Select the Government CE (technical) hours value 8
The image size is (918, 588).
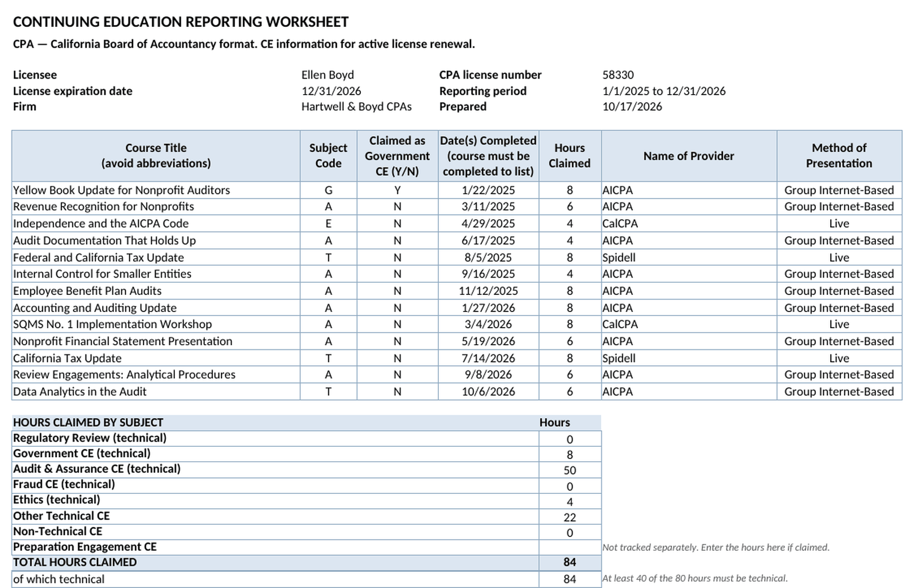pos(570,454)
